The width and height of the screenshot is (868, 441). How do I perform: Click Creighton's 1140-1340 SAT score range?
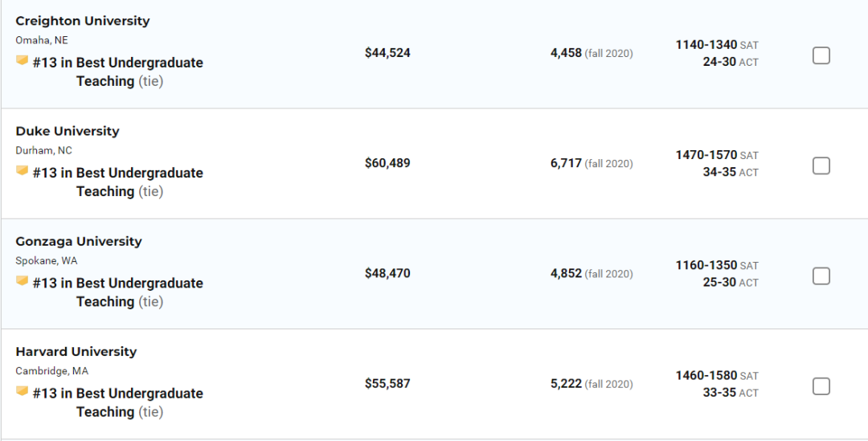click(706, 45)
